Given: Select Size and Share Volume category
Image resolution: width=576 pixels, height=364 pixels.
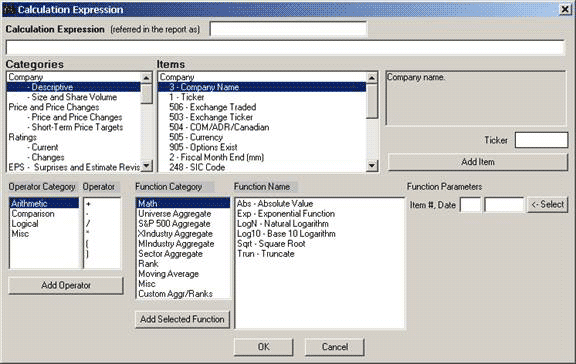Looking at the screenshot, I should [73, 97].
